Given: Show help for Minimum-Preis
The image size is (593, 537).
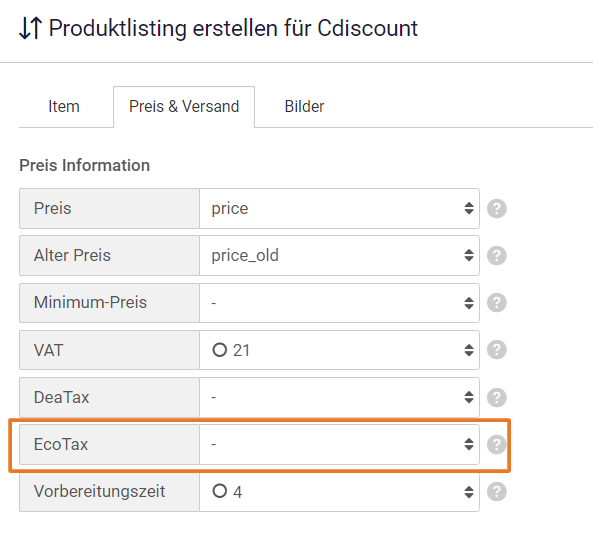Looking at the screenshot, I should 497,303.
